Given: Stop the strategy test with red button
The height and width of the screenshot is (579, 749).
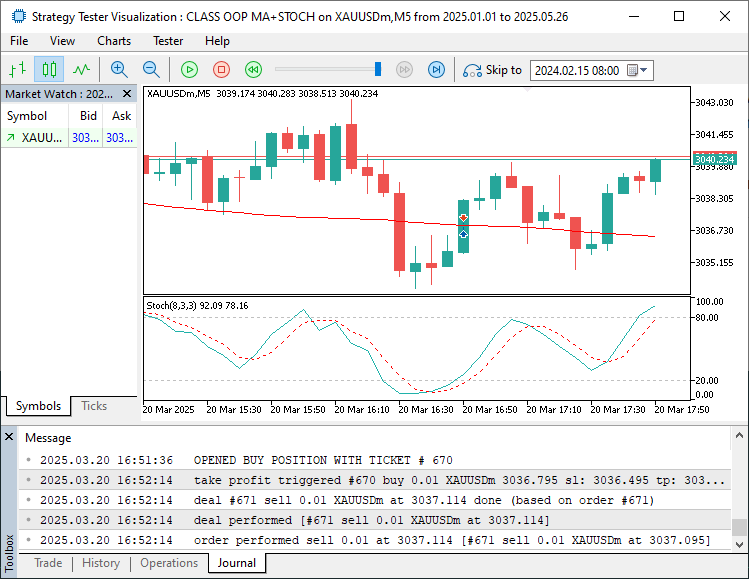Looking at the screenshot, I should point(221,69).
